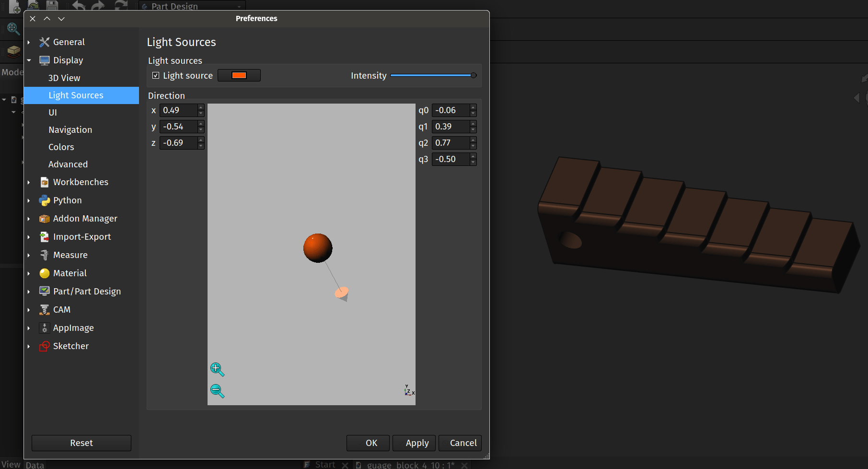Switch to the Navigation preferences page

tap(70, 129)
